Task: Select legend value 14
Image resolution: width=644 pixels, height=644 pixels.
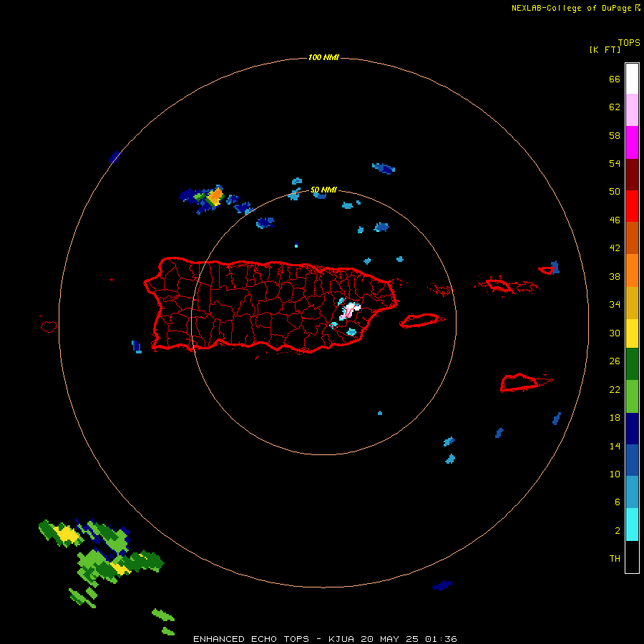Action: coord(615,446)
